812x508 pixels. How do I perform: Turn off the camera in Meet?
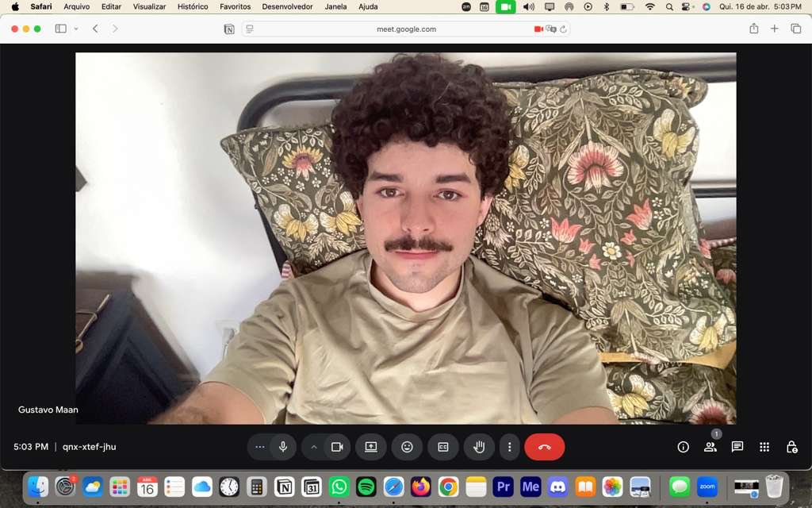click(x=337, y=447)
